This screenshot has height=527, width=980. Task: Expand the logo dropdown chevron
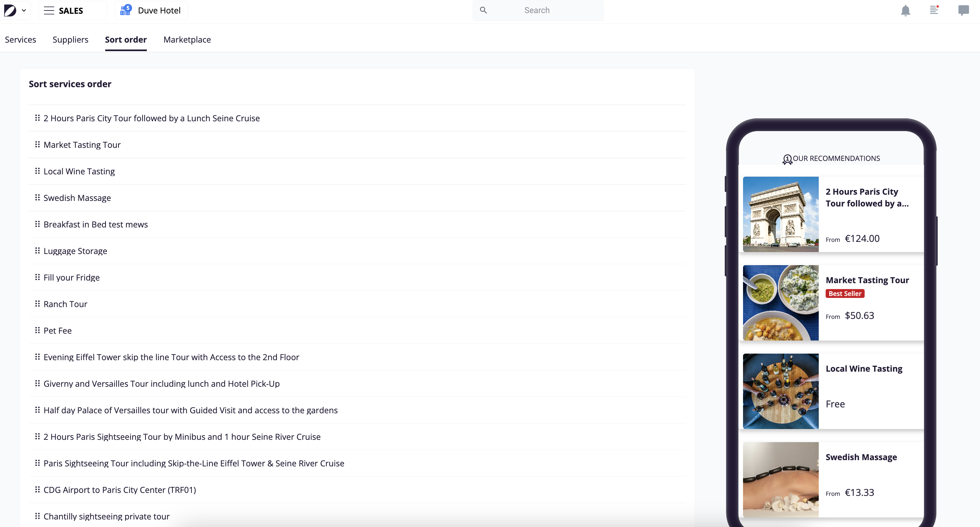(24, 11)
